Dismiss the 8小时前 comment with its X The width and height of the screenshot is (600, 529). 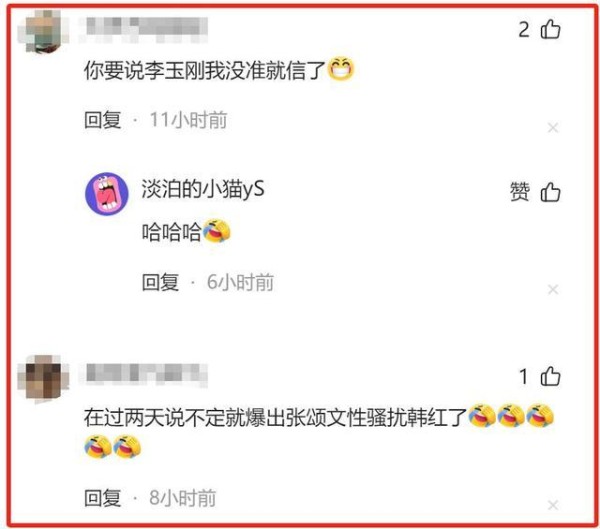[553, 505]
